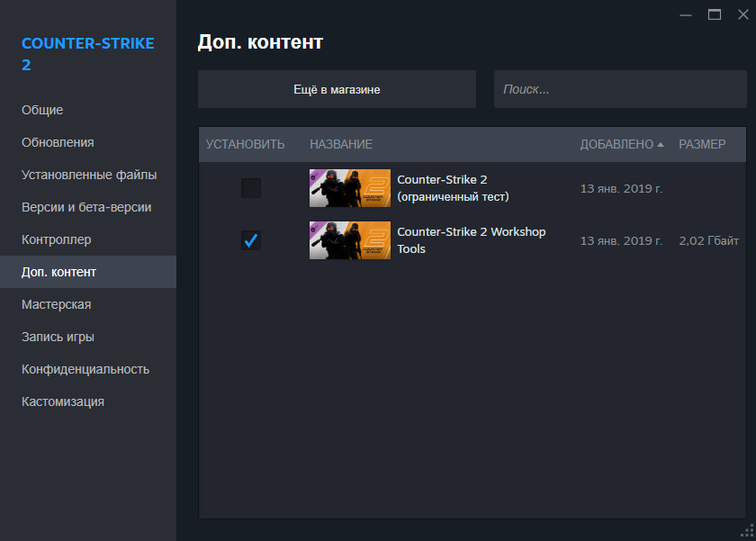
Task: Switch to the Мастерская tab
Action: 88,304
